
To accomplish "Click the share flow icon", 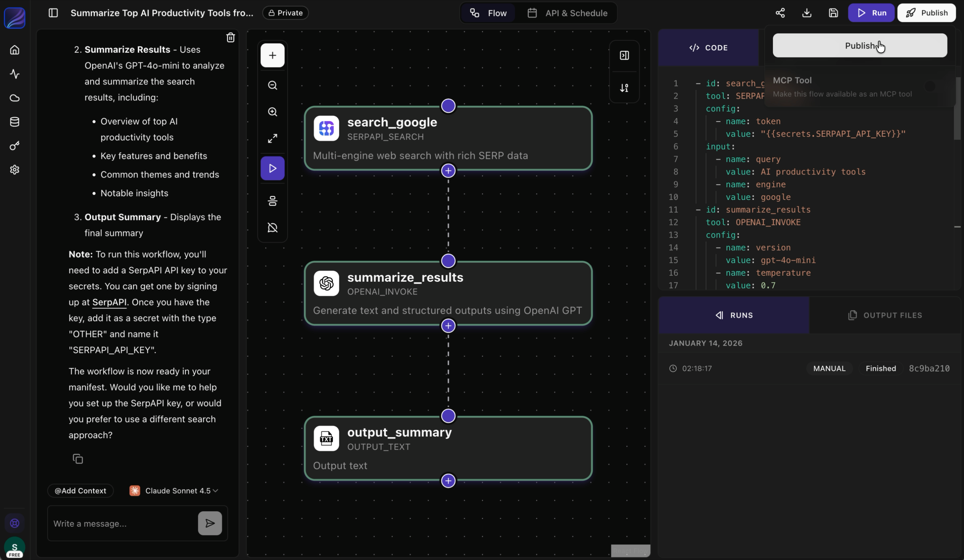I will [780, 13].
